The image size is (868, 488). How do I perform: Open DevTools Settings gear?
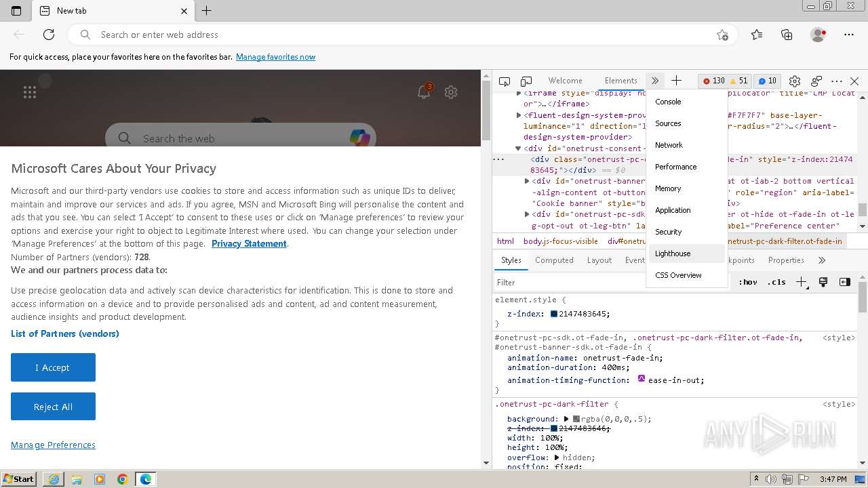(795, 81)
